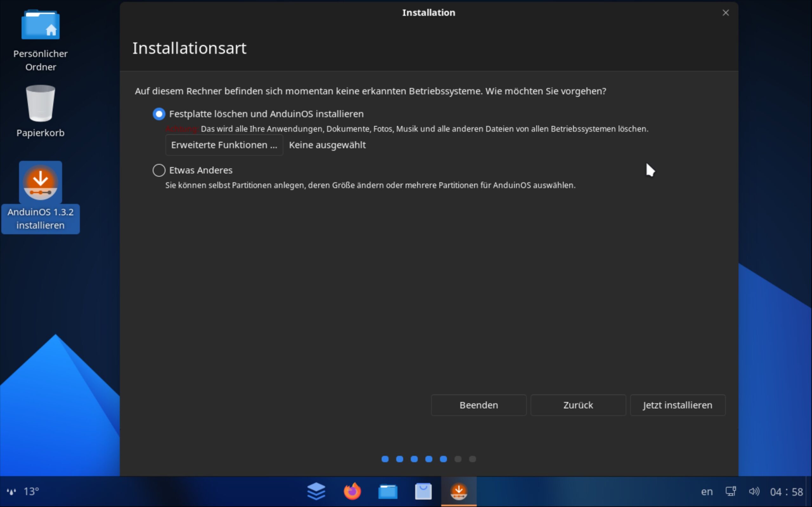Click the AnduinOS 1.3.2 installieren desktop icon
The height and width of the screenshot is (507, 812).
coord(40,183)
